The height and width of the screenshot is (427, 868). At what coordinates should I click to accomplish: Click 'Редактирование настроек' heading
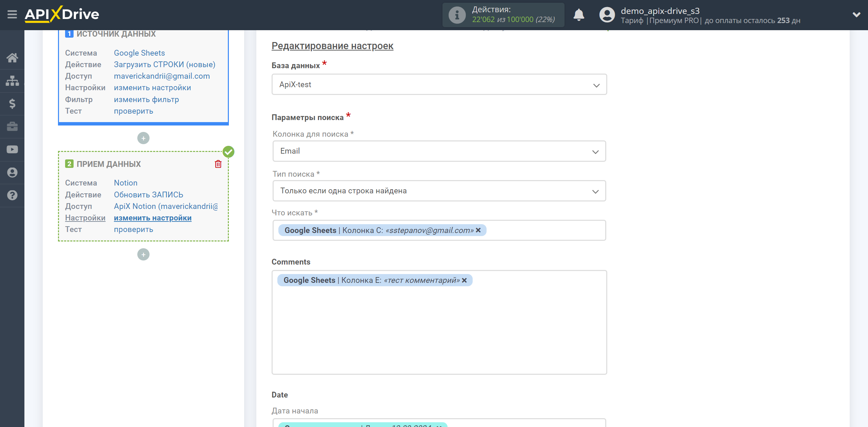tap(332, 46)
